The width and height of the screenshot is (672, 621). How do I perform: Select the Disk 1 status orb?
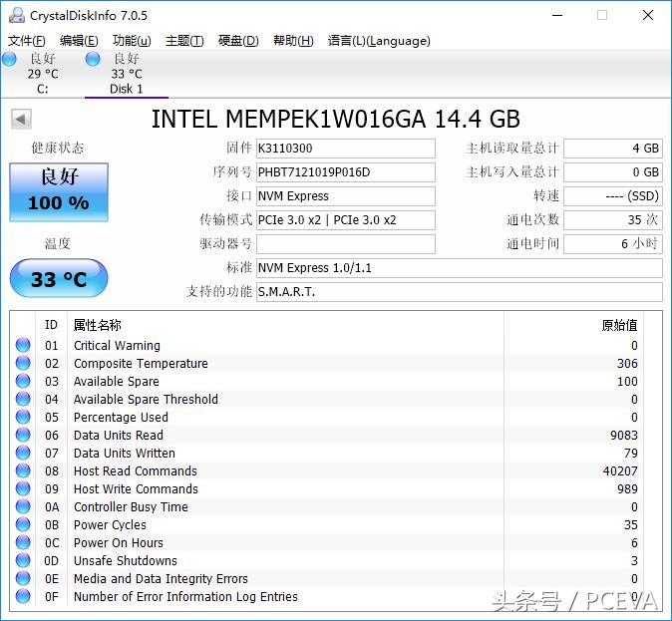coord(93,59)
